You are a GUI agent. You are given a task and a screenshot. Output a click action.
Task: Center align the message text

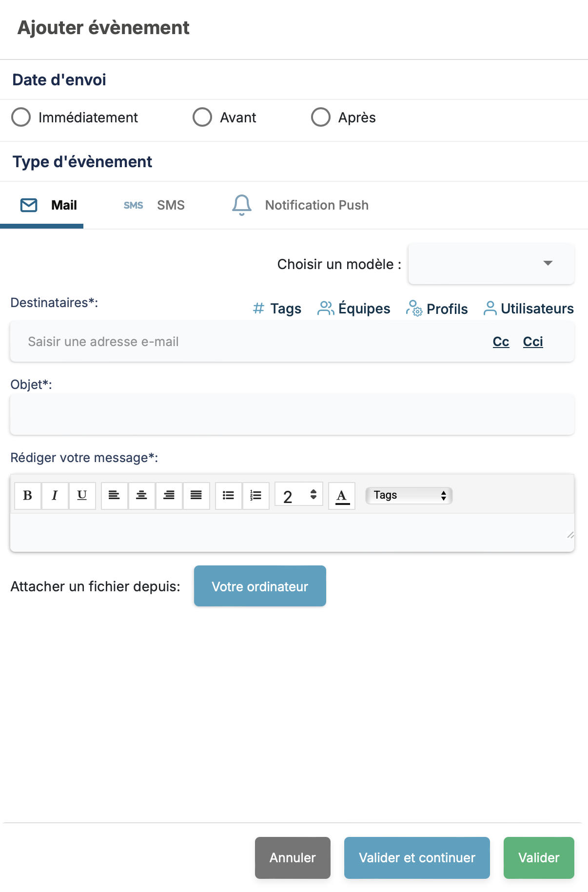(142, 496)
